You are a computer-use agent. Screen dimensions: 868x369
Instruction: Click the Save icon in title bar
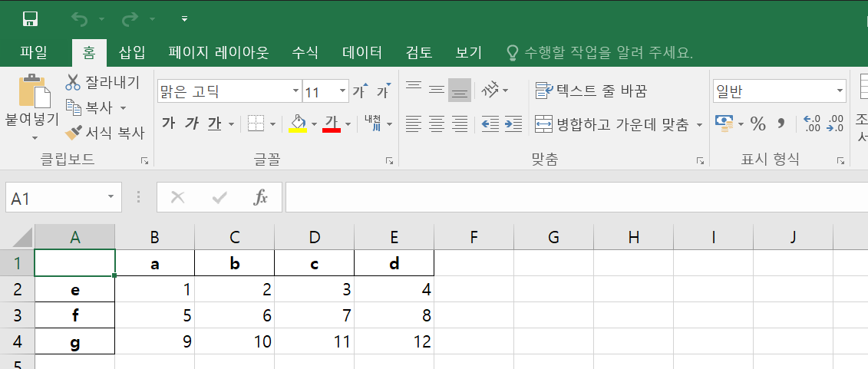coord(31,18)
